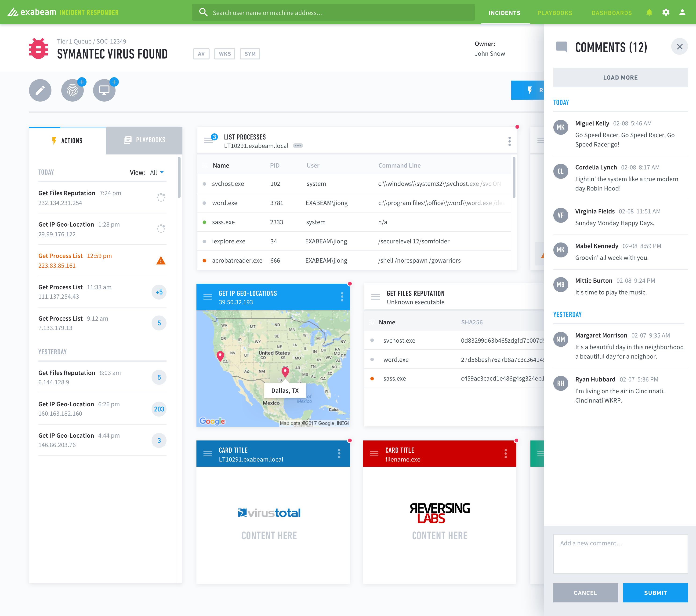
Task: Expand the LT10291.exabeam.local ellipsis badge
Action: (x=298, y=146)
